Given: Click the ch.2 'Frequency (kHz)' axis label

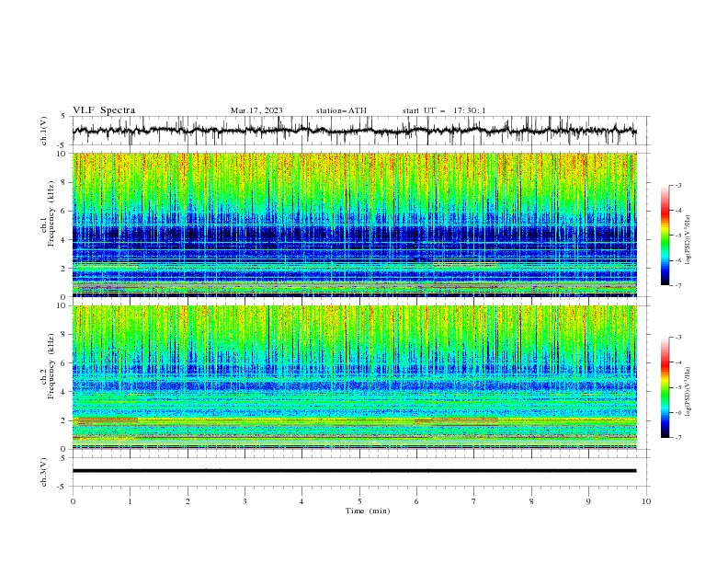Looking at the screenshot, I should tap(51, 366).
